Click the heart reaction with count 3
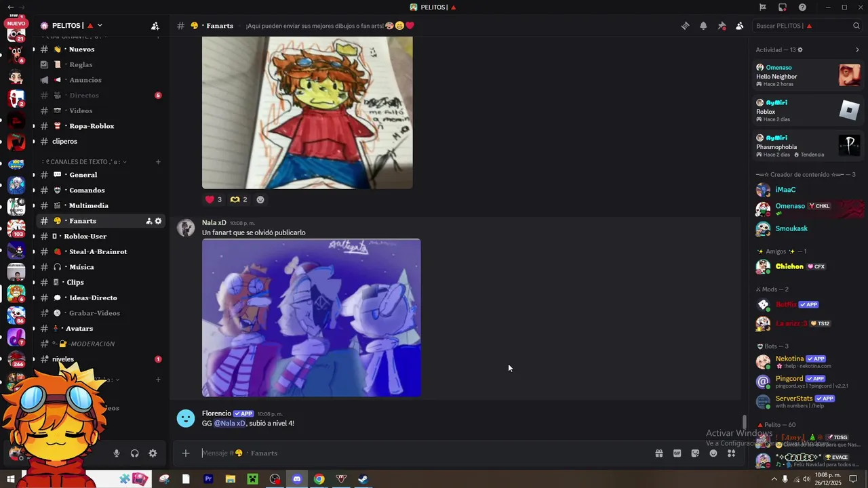The image size is (868, 488). [x=214, y=199]
